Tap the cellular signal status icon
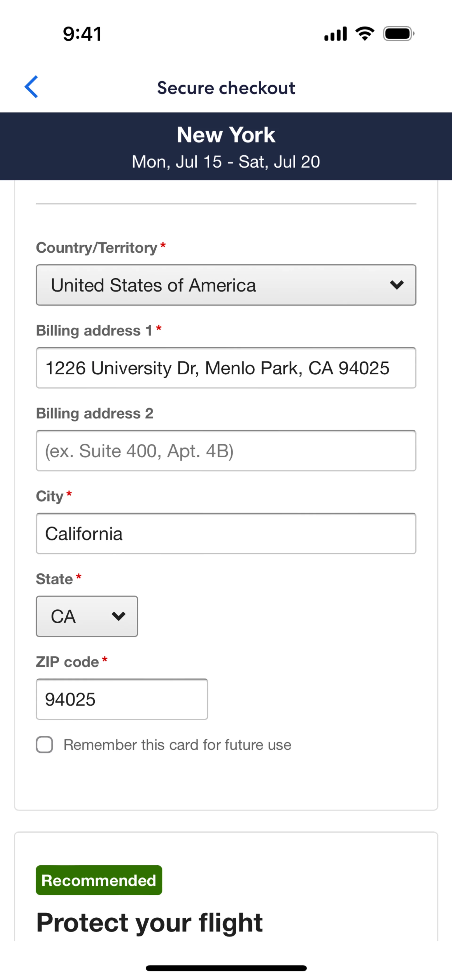This screenshot has width=452, height=980. pyautogui.click(x=335, y=34)
